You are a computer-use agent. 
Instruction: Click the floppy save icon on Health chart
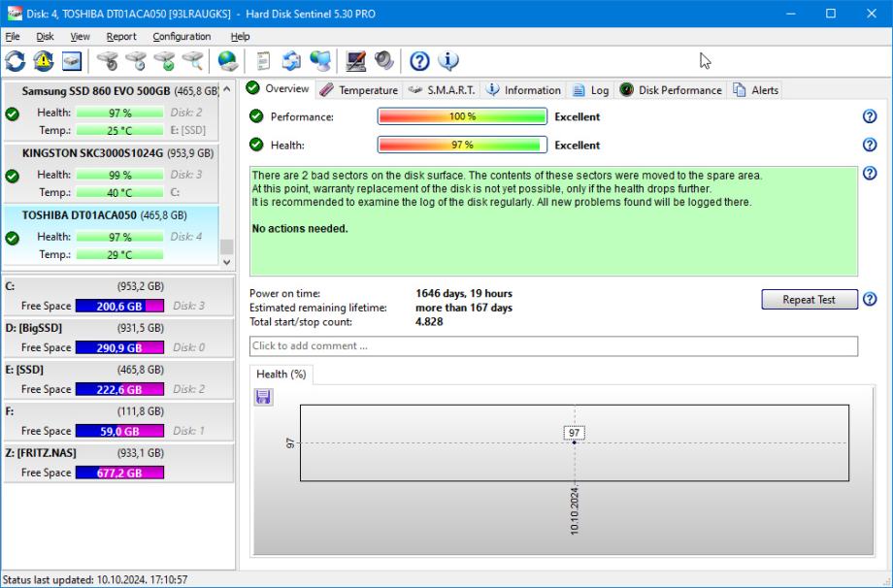click(x=263, y=397)
